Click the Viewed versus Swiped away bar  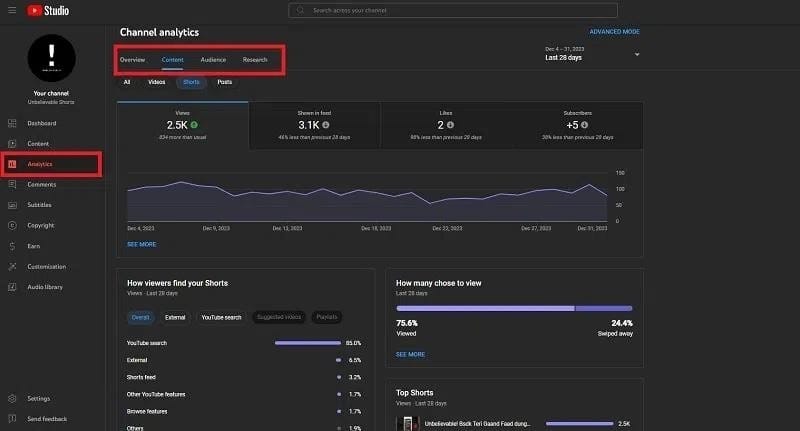click(514, 308)
